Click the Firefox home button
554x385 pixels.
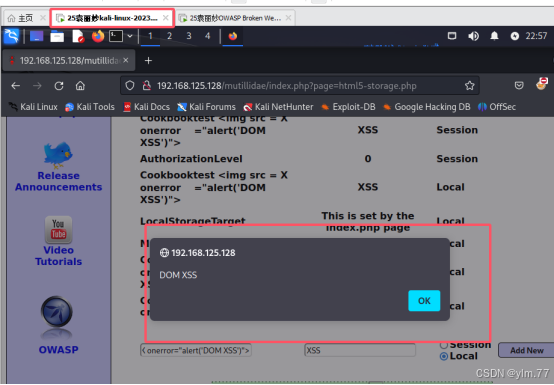pos(80,86)
